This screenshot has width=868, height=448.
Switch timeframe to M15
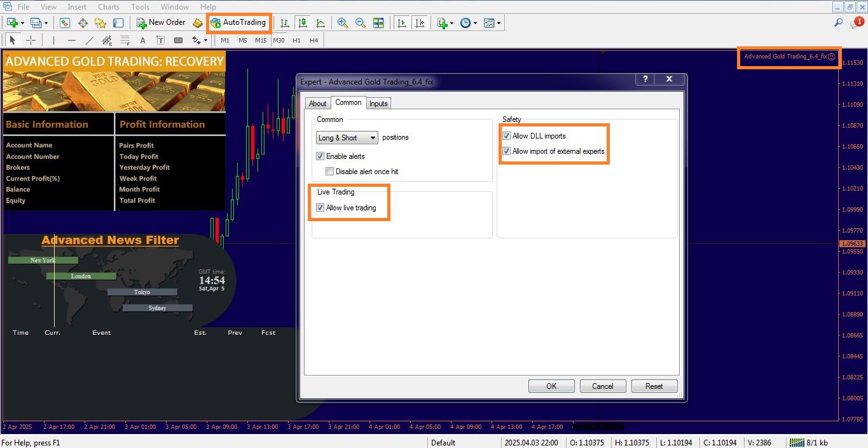click(x=261, y=40)
